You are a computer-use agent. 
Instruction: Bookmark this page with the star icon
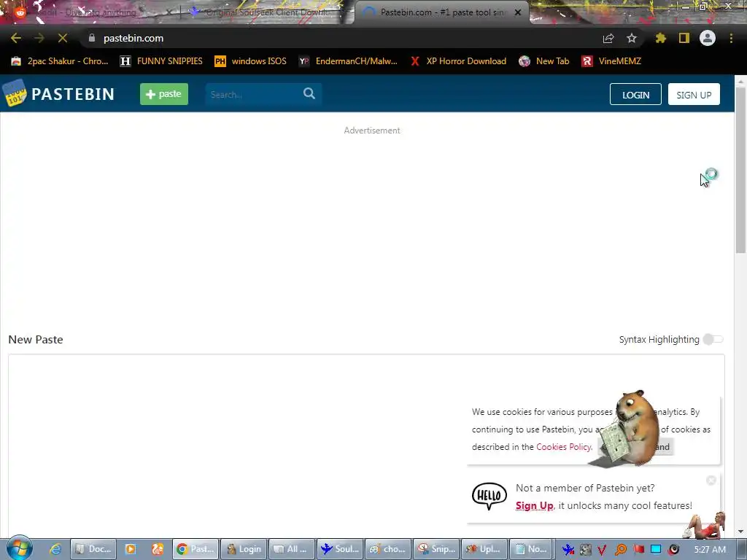[632, 38]
